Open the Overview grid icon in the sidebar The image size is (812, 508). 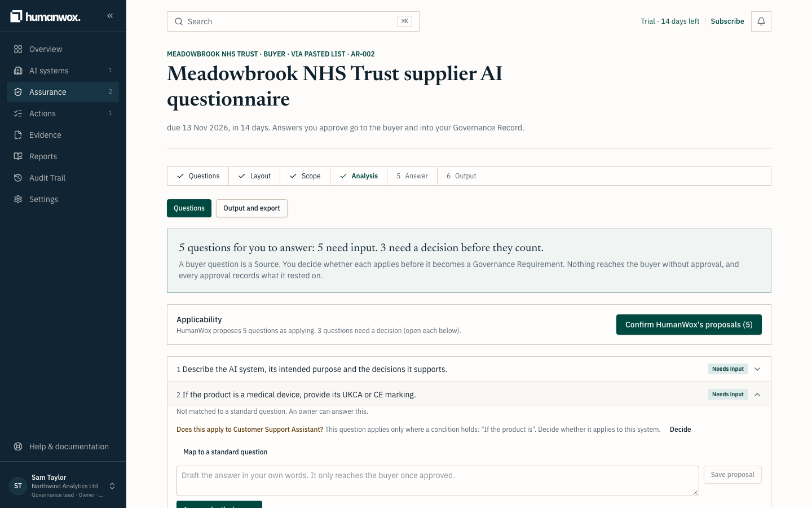point(18,49)
